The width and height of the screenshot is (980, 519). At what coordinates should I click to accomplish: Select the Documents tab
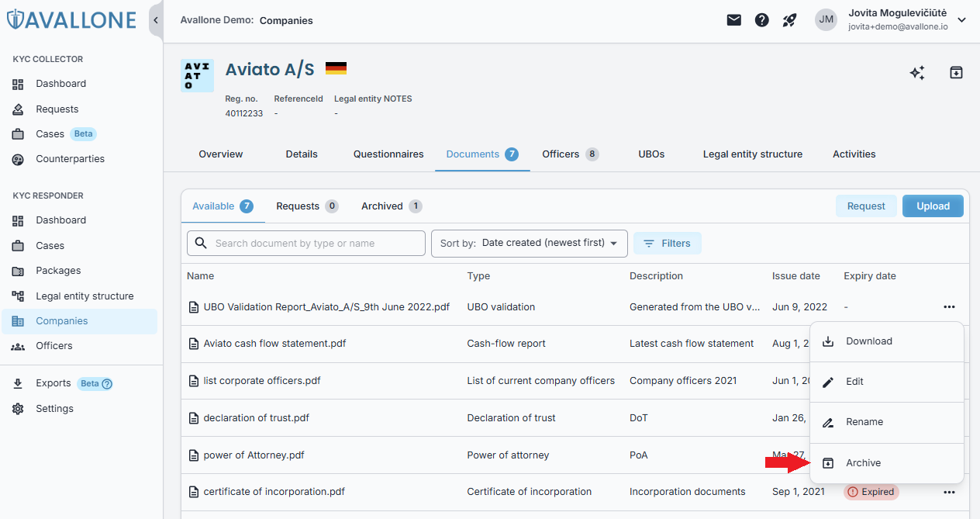click(x=482, y=154)
